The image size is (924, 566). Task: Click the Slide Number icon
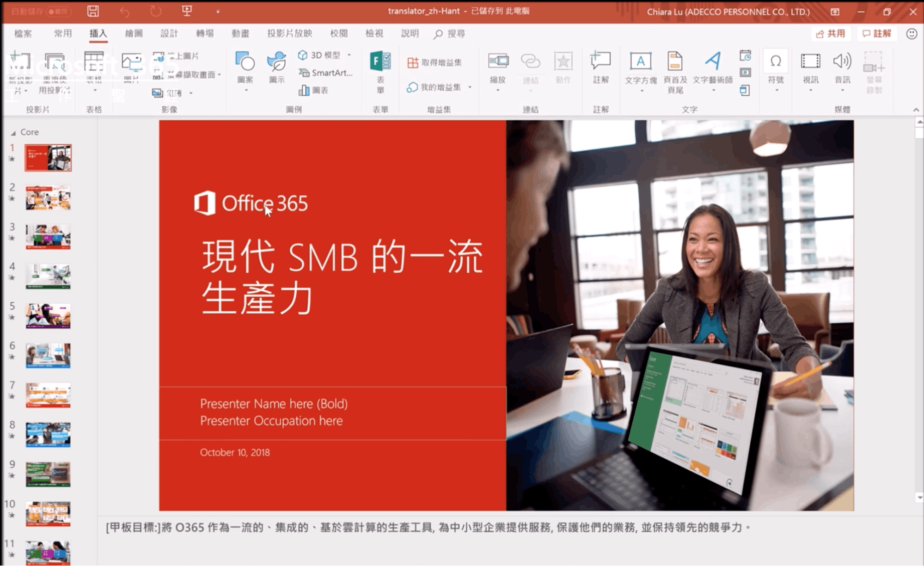coord(745,73)
